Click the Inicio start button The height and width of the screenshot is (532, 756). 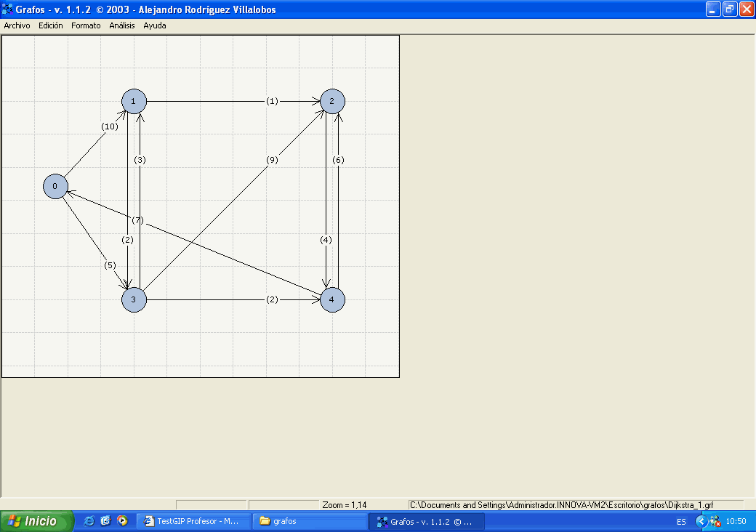[x=38, y=521]
